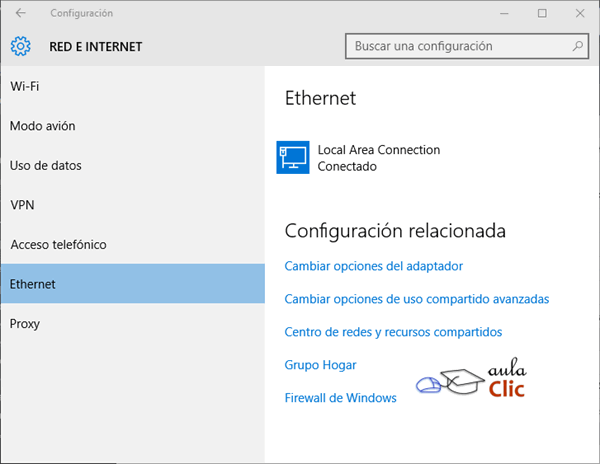This screenshot has height=464, width=600.
Task: Open the Firewall de Windows link
Action: tap(341, 398)
